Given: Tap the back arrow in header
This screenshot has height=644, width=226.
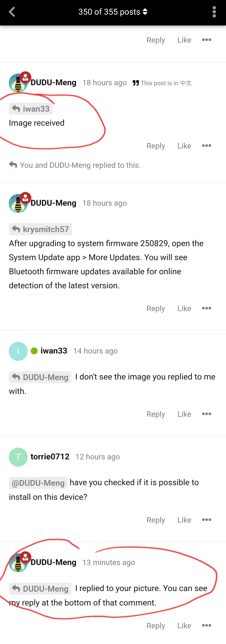Looking at the screenshot, I should tap(12, 12).
